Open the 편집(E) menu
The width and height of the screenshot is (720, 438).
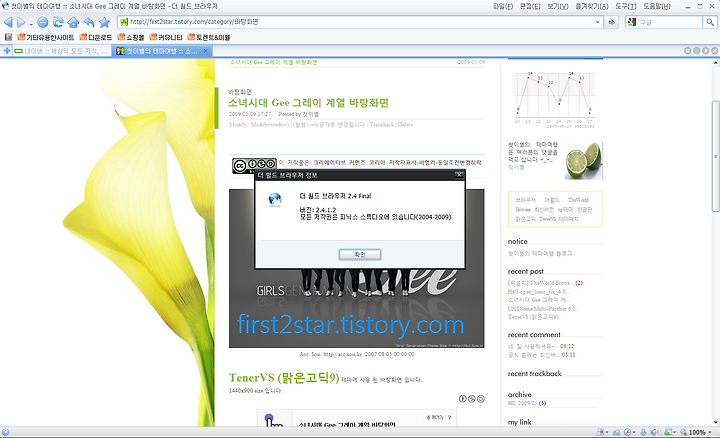530,6
